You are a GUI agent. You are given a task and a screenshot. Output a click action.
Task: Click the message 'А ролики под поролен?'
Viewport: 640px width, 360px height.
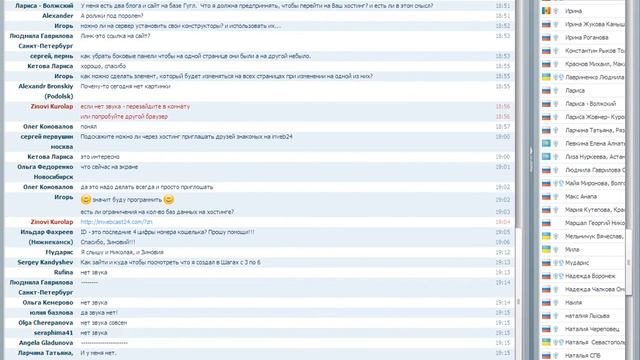tap(112, 16)
